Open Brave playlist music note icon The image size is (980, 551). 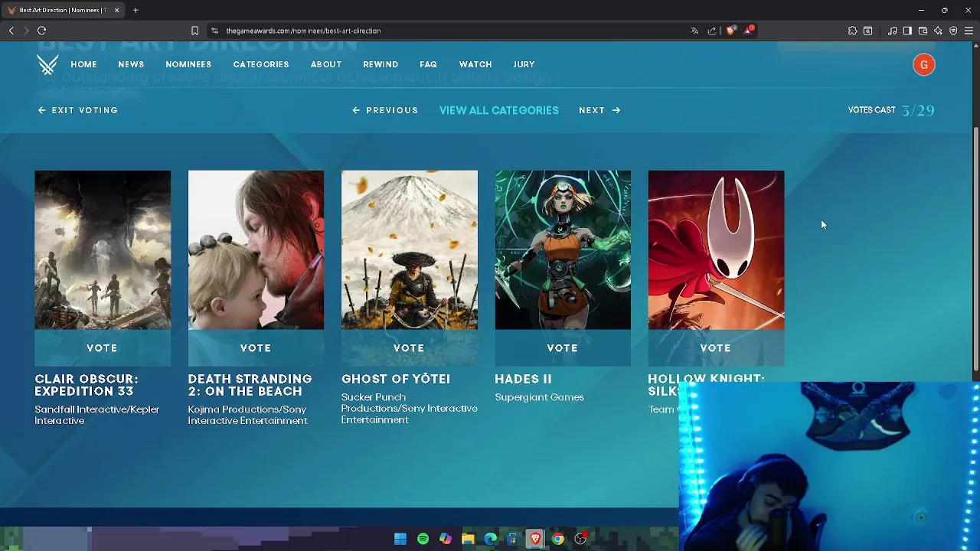[x=892, y=31]
